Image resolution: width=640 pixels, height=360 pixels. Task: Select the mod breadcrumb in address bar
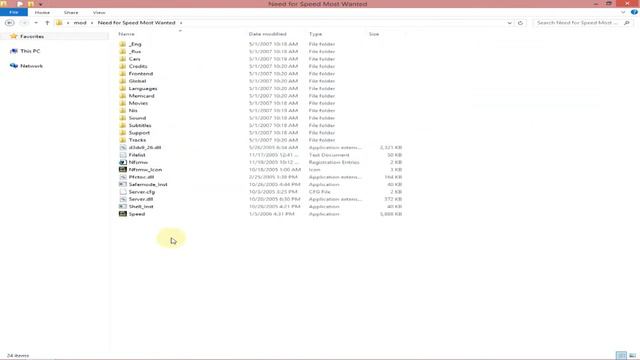[80, 23]
